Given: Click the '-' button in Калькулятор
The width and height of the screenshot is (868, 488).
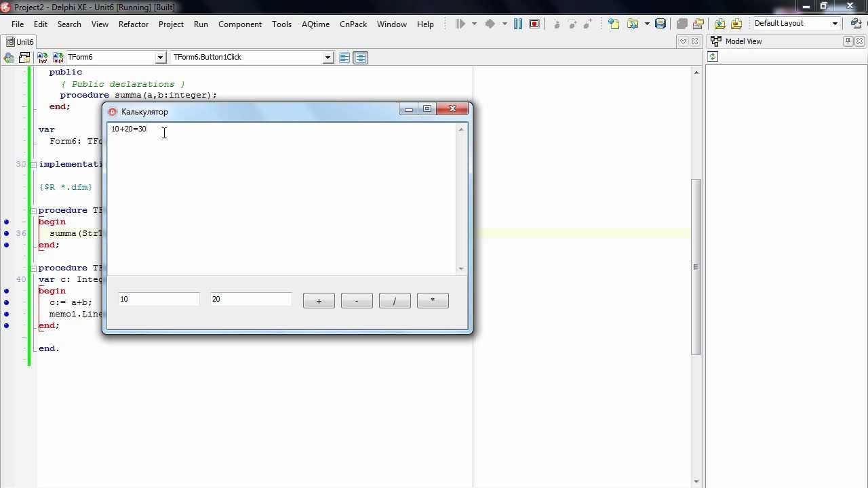Looking at the screenshot, I should pos(357,300).
